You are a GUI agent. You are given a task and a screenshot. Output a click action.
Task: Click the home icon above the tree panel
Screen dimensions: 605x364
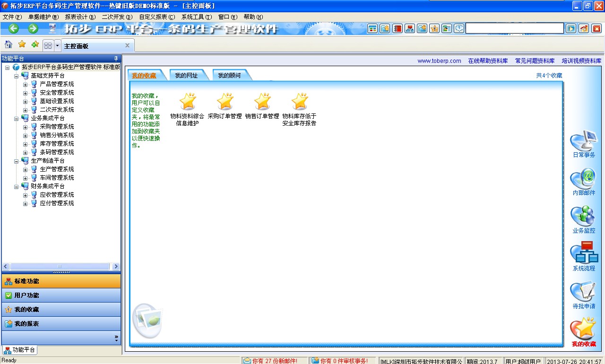click(8, 44)
